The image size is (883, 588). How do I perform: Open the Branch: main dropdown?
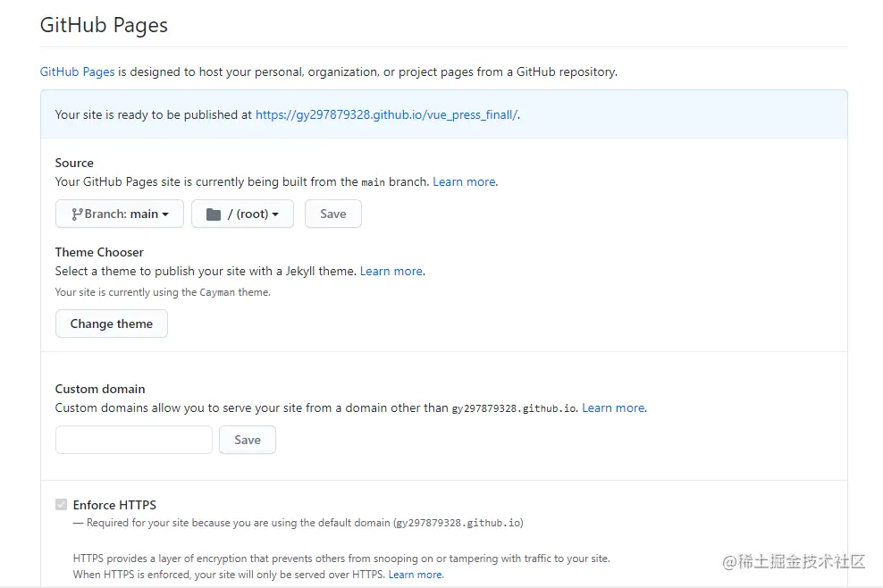tap(120, 214)
